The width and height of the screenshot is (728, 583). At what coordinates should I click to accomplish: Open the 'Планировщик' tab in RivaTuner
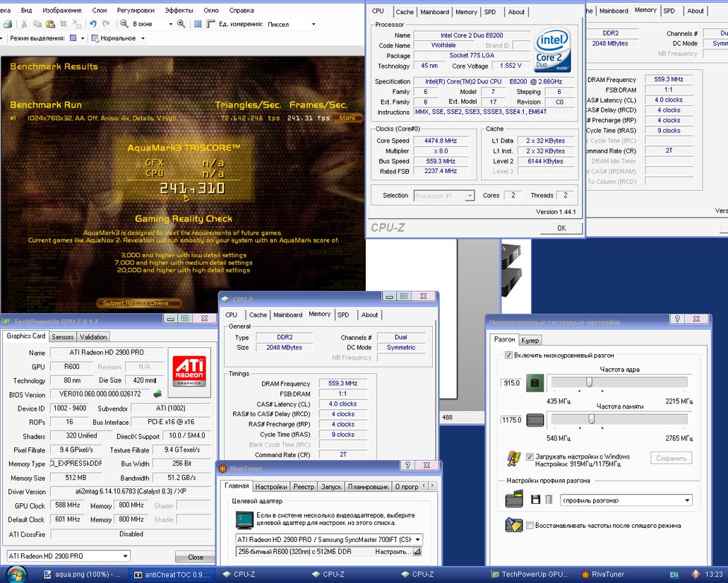click(x=368, y=486)
